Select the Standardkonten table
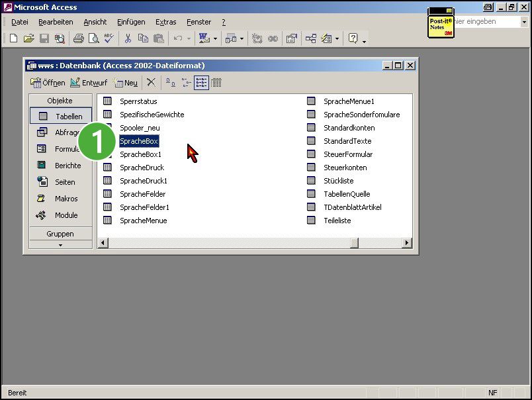 (x=349, y=128)
